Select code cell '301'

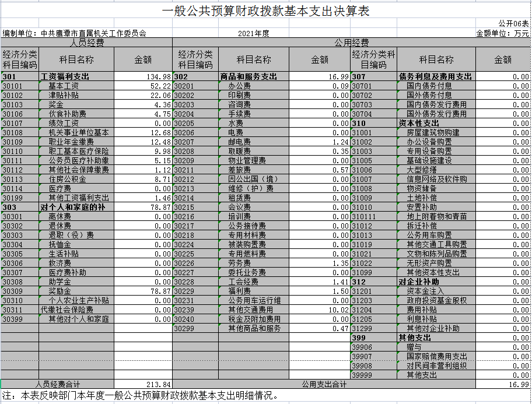click(x=20, y=76)
